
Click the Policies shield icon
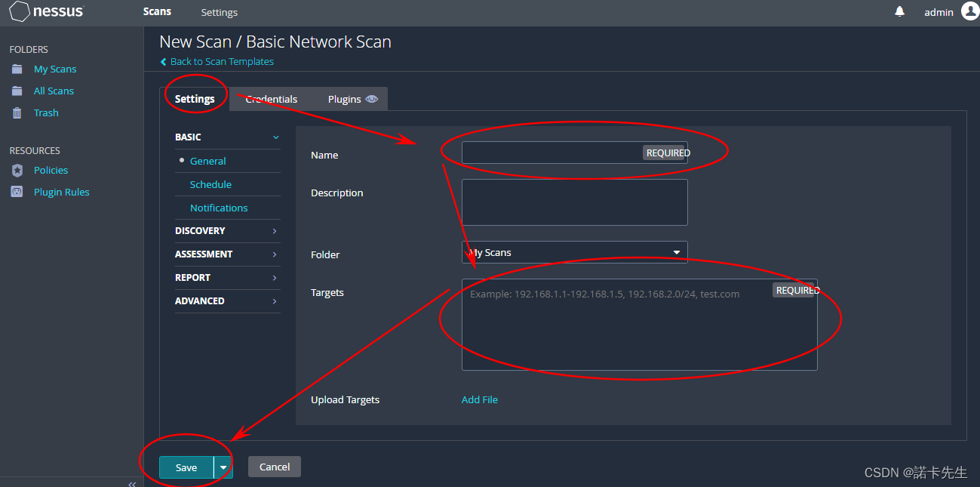pyautogui.click(x=17, y=170)
